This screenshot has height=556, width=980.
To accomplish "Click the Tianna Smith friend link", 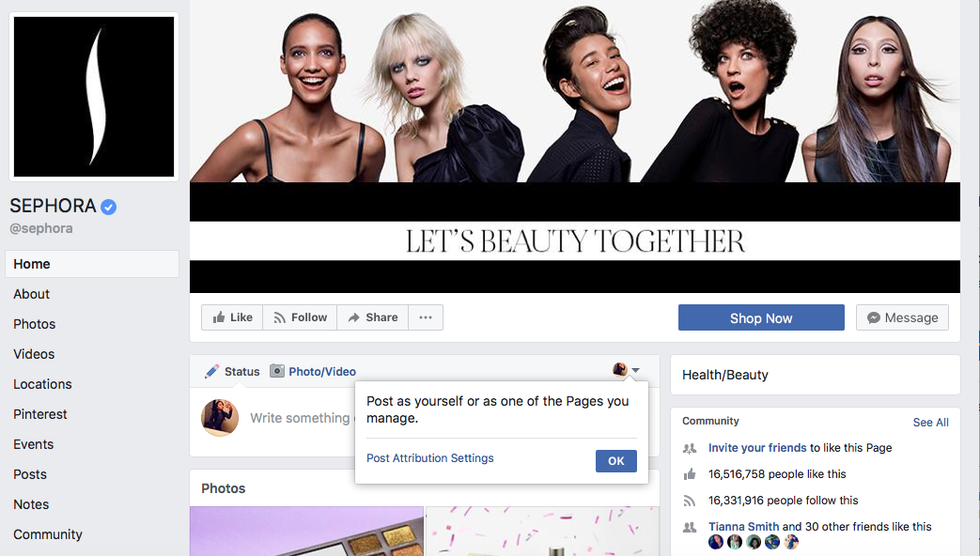I will click(744, 526).
